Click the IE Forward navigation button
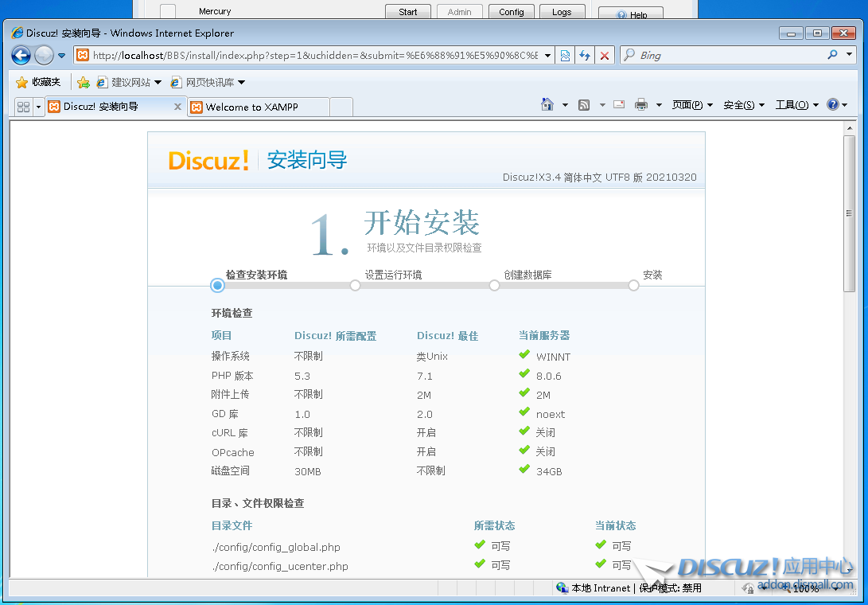Image resolution: width=868 pixels, height=605 pixels. click(44, 56)
